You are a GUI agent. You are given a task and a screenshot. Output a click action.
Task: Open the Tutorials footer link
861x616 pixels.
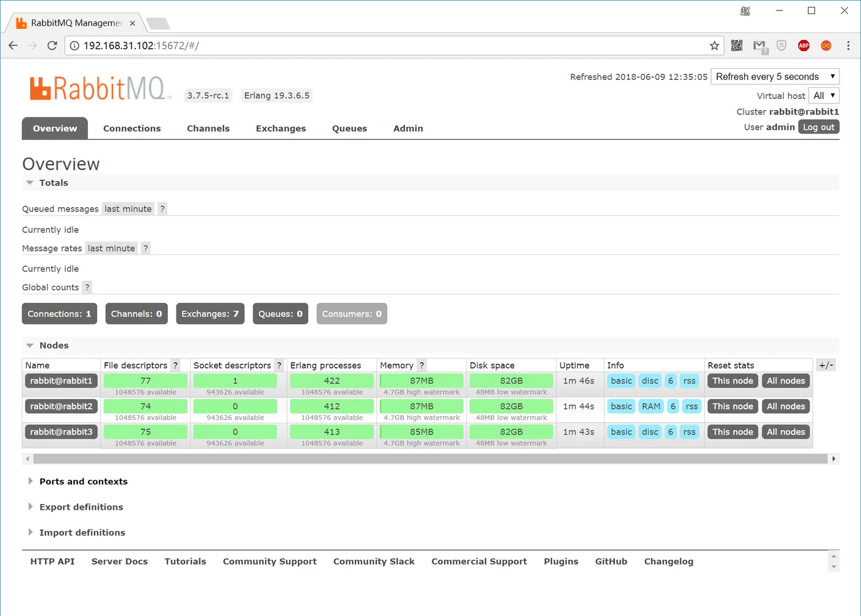click(185, 561)
